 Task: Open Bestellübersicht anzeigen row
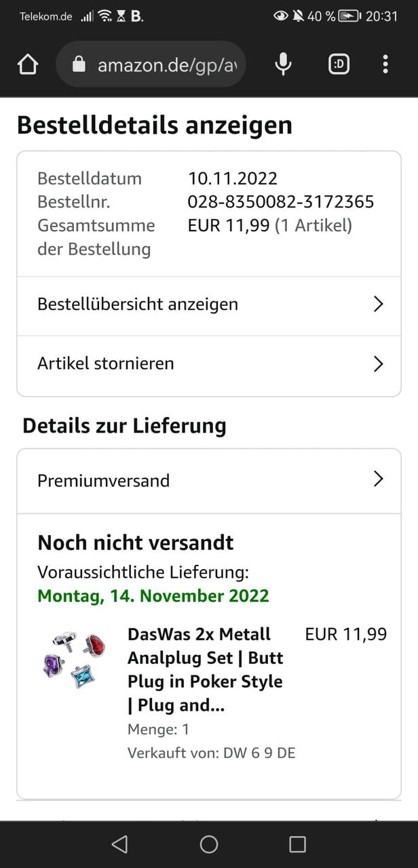[138, 304]
